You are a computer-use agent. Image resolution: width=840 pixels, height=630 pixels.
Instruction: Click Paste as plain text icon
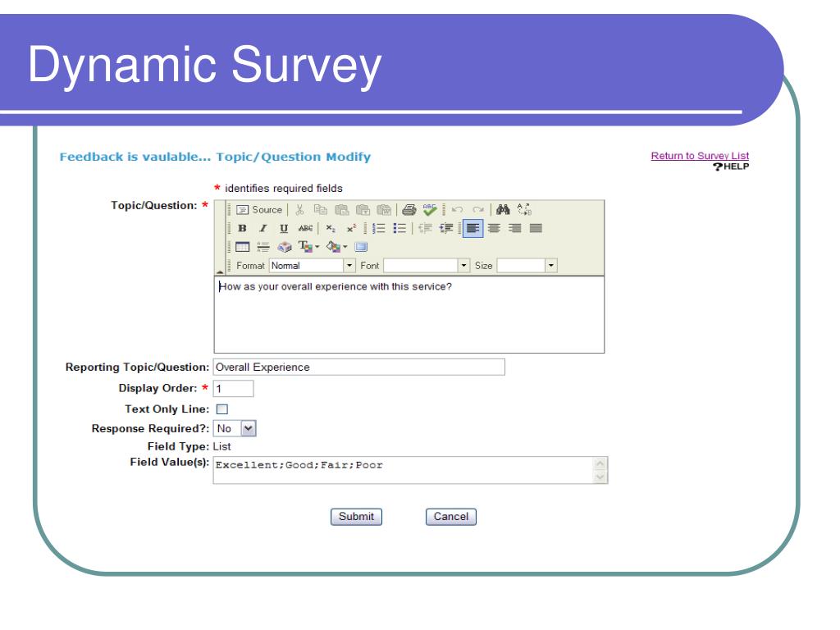(x=363, y=209)
